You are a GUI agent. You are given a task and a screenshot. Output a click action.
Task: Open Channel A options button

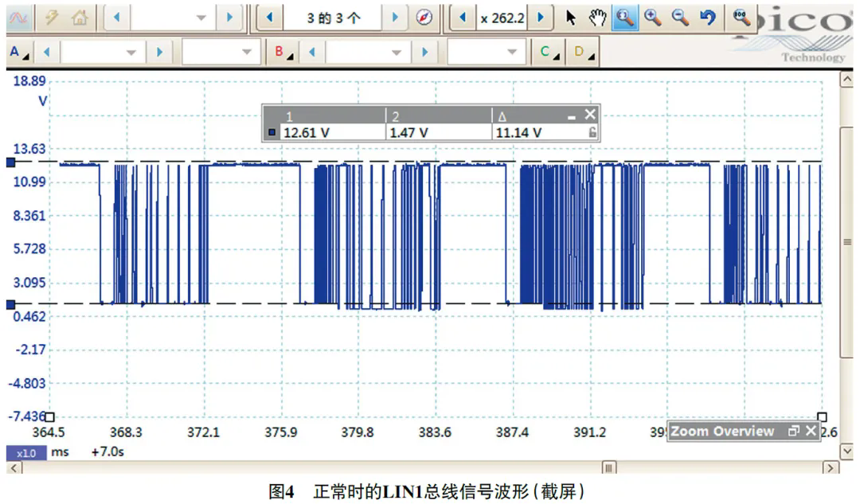pos(20,53)
